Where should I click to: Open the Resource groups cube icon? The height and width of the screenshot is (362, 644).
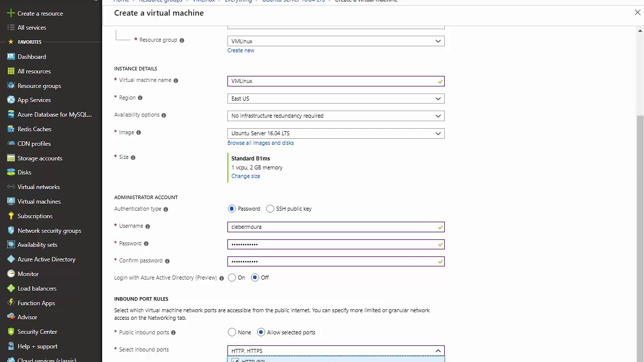pyautogui.click(x=11, y=86)
